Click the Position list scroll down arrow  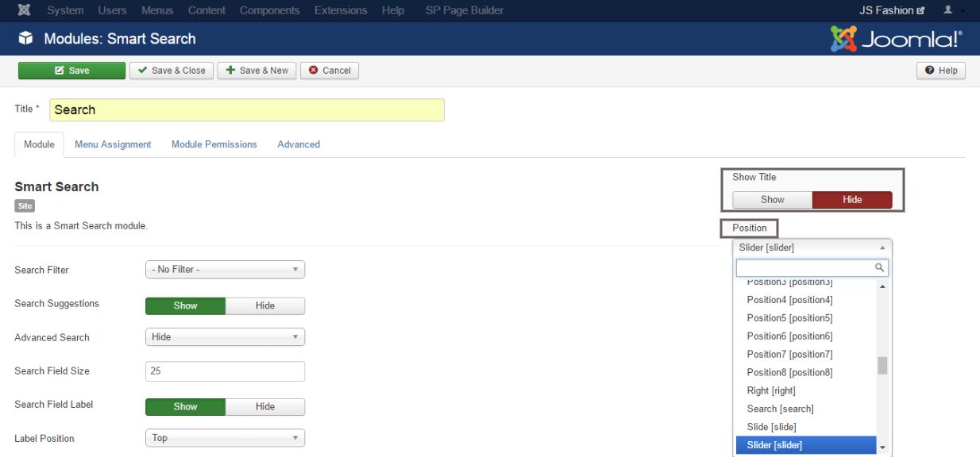click(x=882, y=448)
